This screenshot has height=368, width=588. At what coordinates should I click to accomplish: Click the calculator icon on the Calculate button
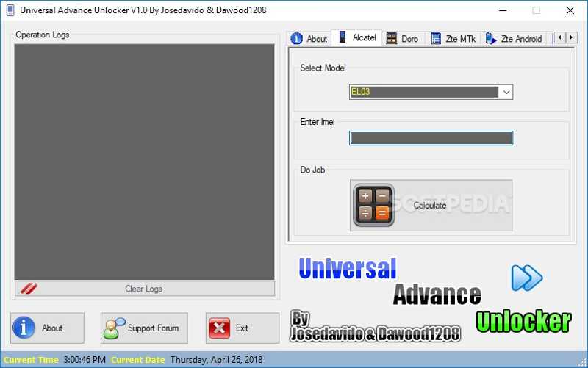click(x=373, y=205)
